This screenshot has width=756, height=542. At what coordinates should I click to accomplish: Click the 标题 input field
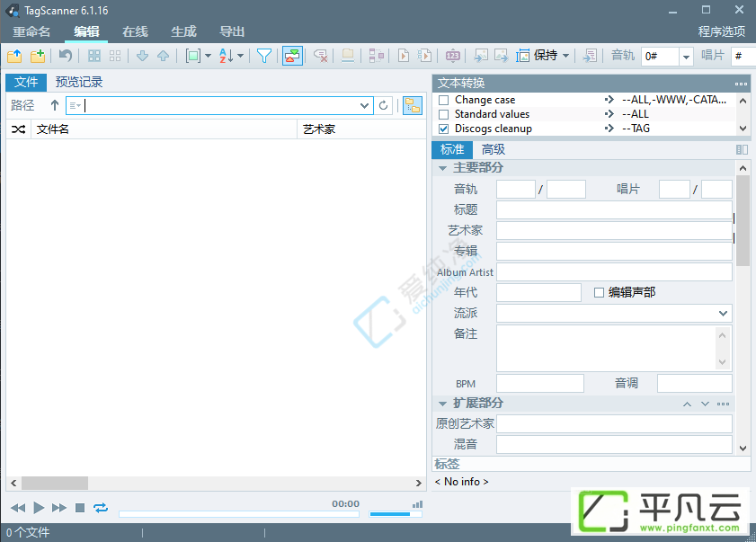pyautogui.click(x=614, y=210)
